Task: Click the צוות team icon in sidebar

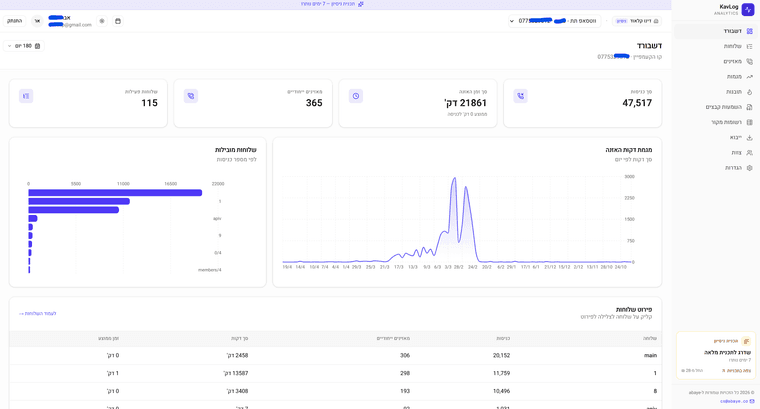Action: [x=749, y=153]
